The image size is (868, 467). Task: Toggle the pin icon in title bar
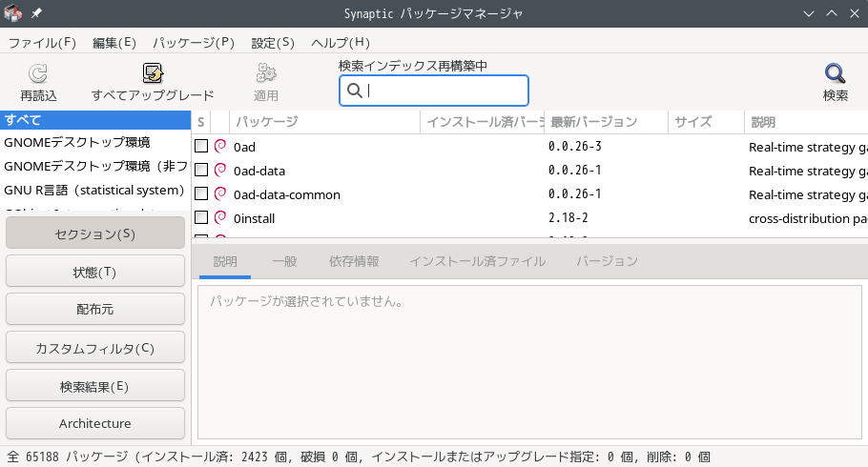36,13
